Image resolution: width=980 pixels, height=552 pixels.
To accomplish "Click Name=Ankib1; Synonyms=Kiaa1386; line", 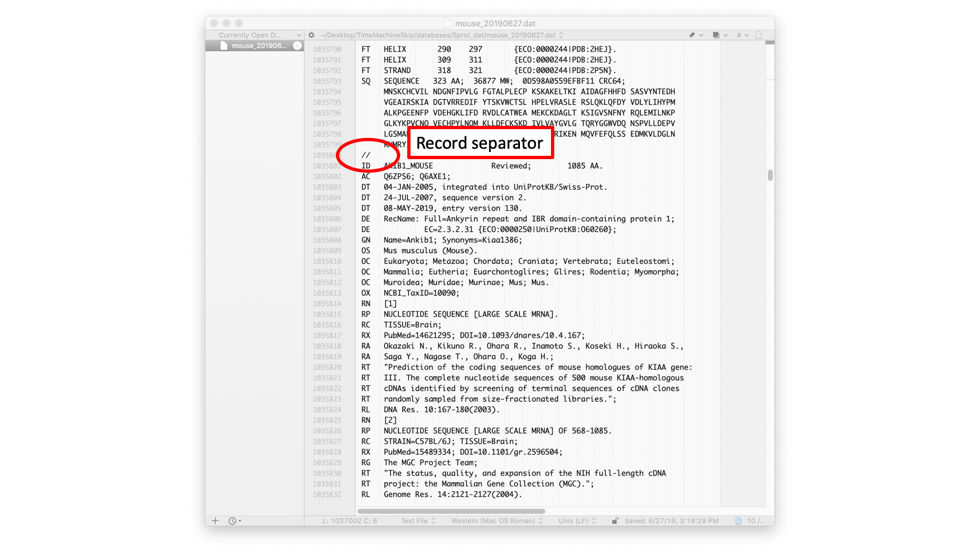I will point(453,240).
